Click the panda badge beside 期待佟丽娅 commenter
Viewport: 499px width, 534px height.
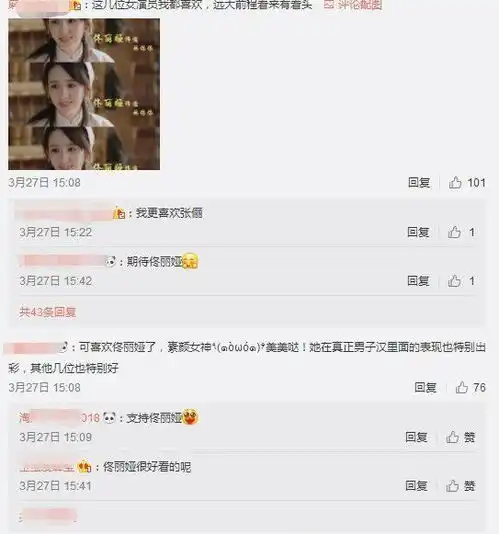point(110,262)
